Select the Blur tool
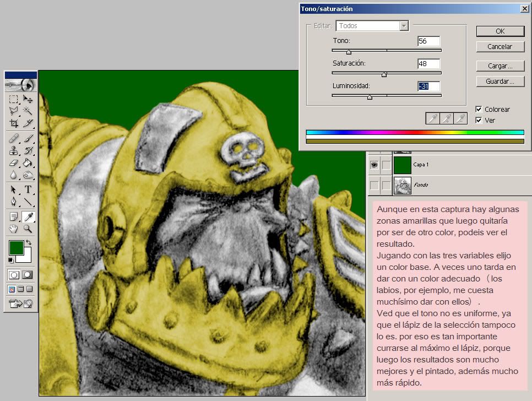The image size is (532, 401). click(14, 175)
